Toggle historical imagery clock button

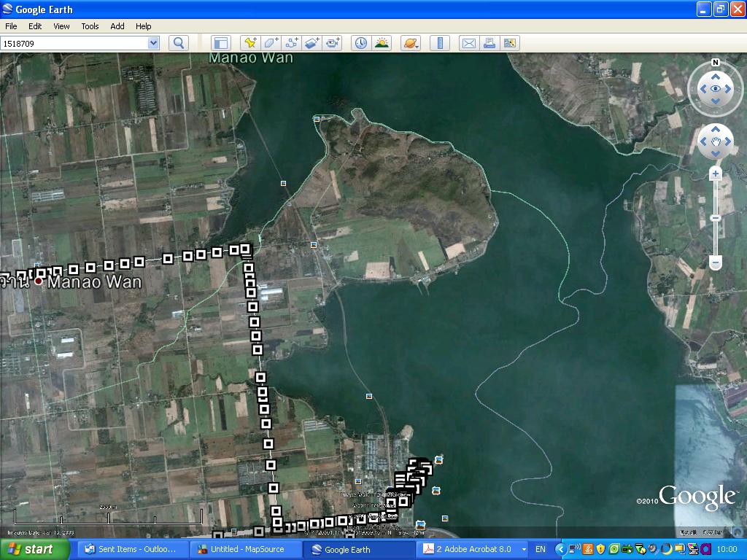(x=361, y=43)
